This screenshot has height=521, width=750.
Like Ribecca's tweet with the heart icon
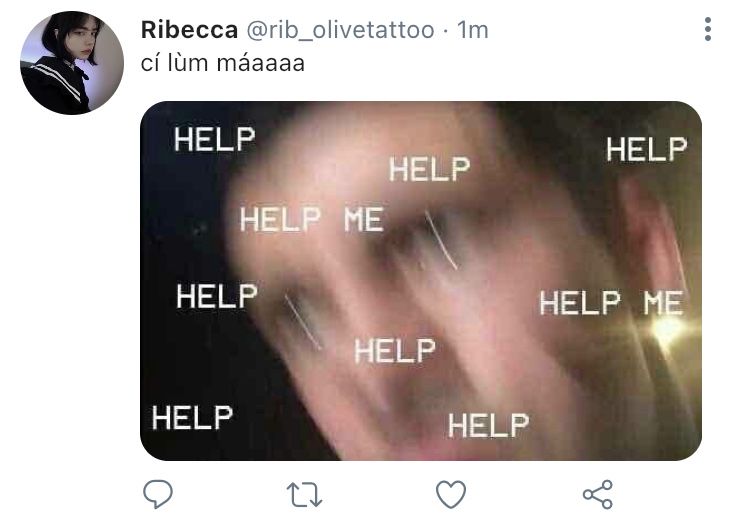451,494
